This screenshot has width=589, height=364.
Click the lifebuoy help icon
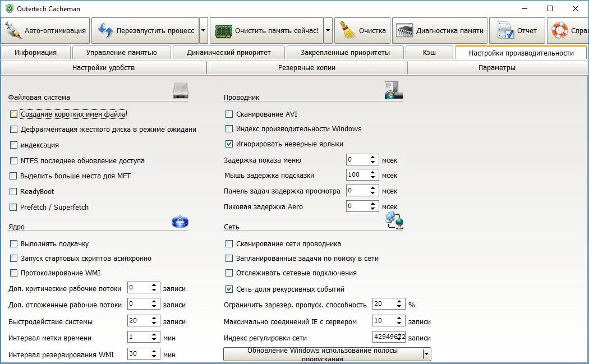[559, 30]
